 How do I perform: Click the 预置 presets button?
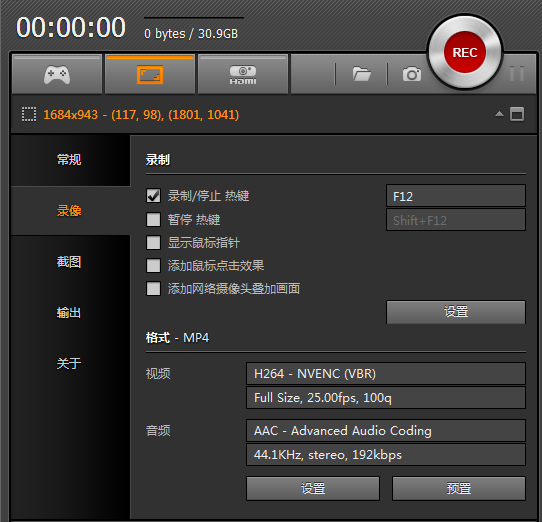pyautogui.click(x=459, y=488)
